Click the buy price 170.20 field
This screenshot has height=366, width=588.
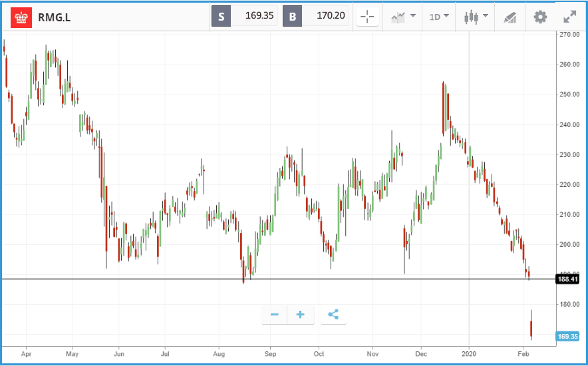pos(325,16)
